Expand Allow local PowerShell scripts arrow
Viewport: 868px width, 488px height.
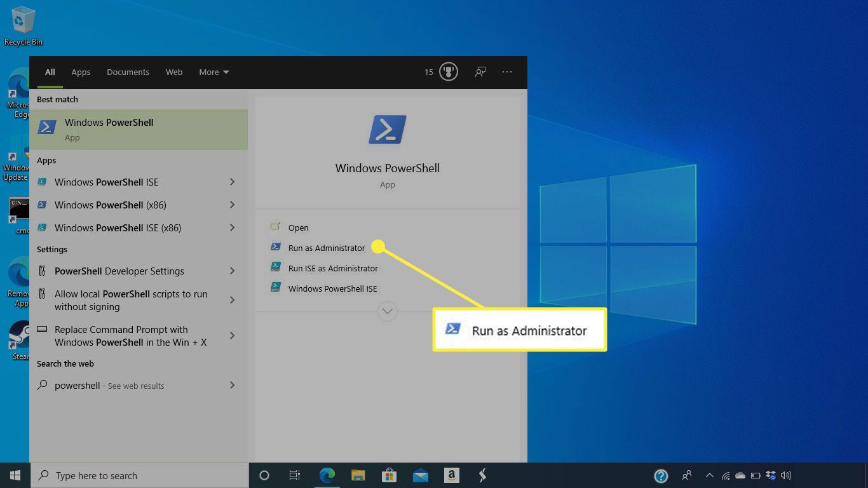[x=232, y=300]
